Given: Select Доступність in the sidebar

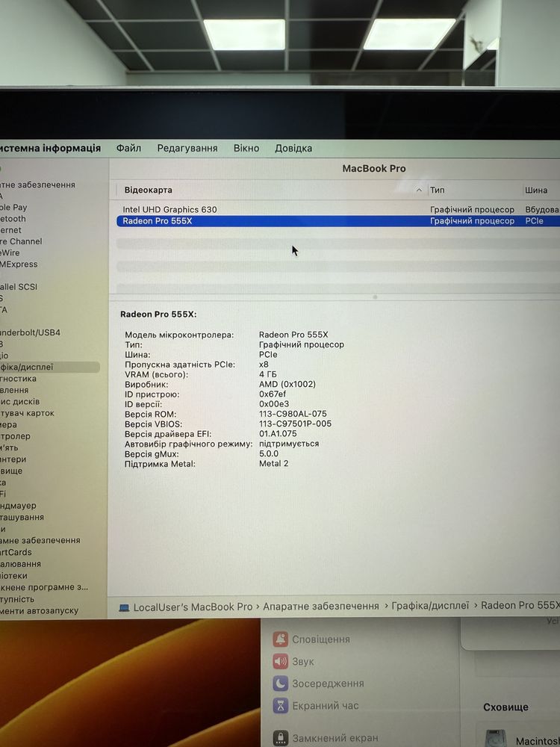Looking at the screenshot, I should click(17, 599).
